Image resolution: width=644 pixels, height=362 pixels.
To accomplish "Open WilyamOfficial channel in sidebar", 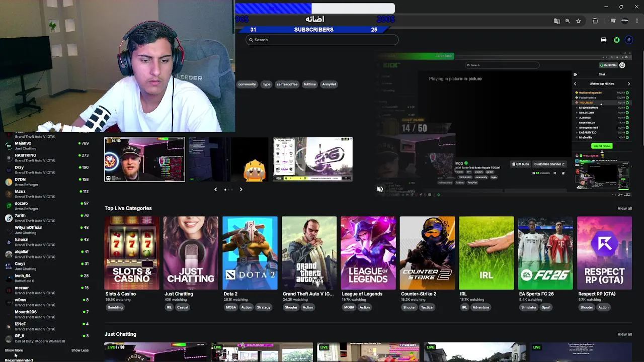I will [46, 230].
